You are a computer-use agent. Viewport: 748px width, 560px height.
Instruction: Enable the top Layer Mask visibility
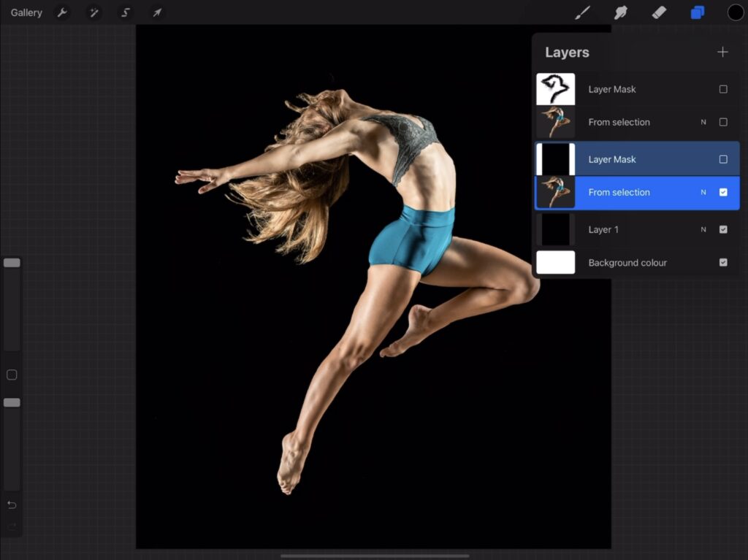(x=723, y=89)
